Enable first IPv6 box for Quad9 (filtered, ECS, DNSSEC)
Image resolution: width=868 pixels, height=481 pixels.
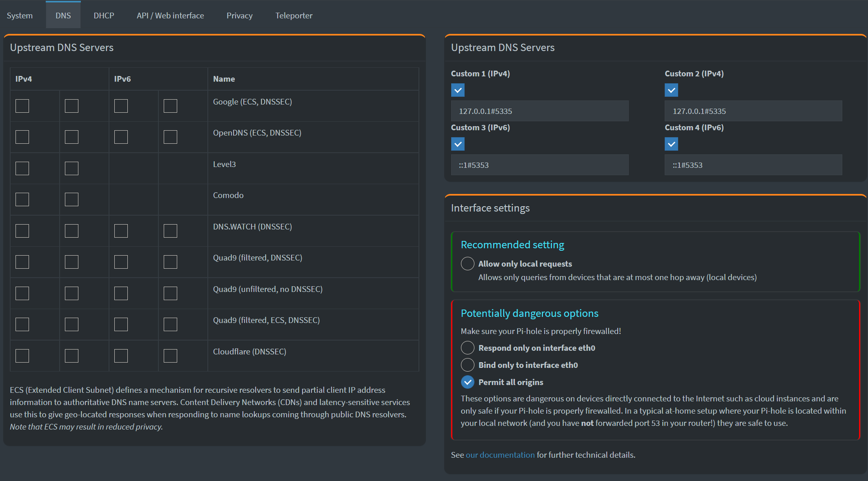tap(121, 324)
